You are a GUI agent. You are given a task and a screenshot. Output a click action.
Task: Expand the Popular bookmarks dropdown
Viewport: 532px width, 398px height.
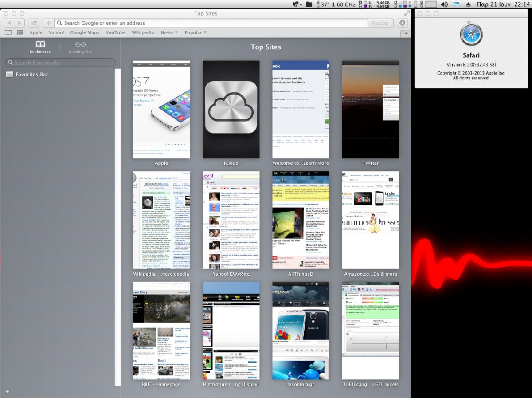[196, 32]
